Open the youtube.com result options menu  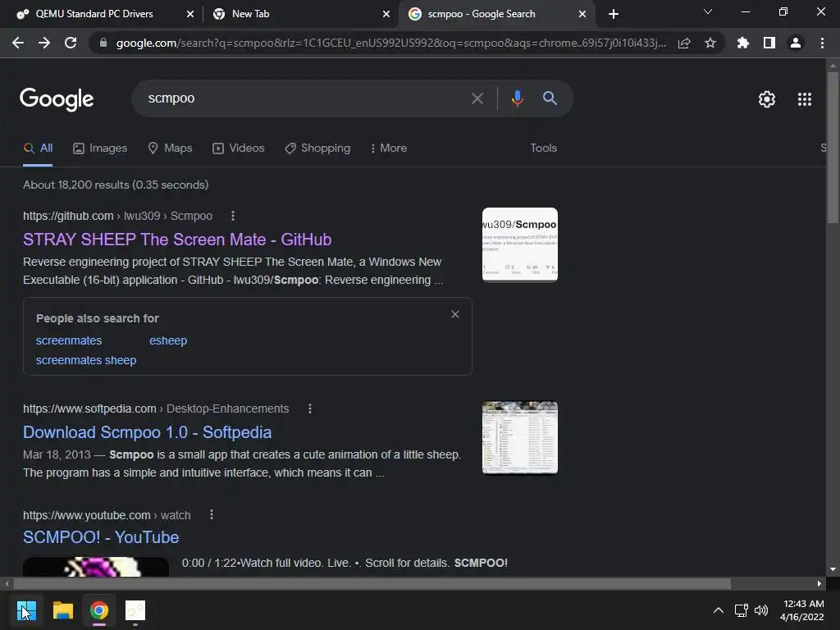click(x=212, y=515)
